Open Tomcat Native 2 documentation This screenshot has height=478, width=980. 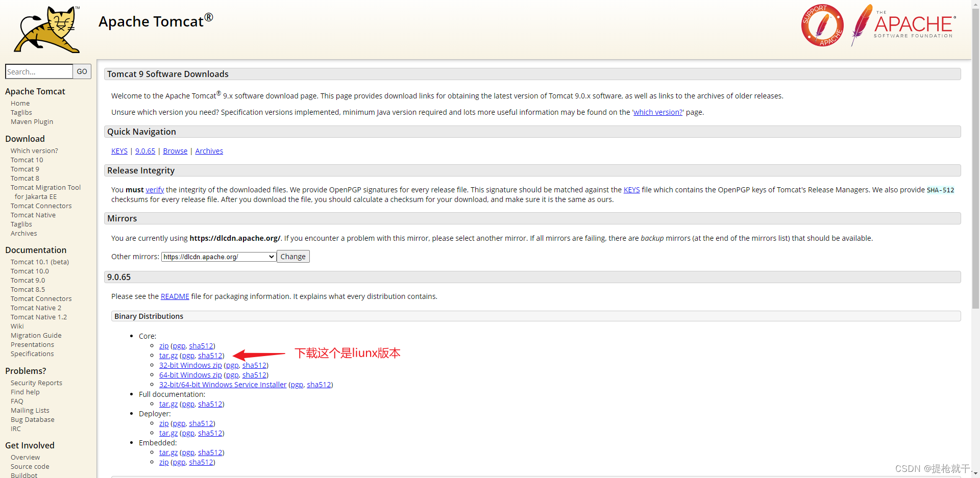[36, 308]
